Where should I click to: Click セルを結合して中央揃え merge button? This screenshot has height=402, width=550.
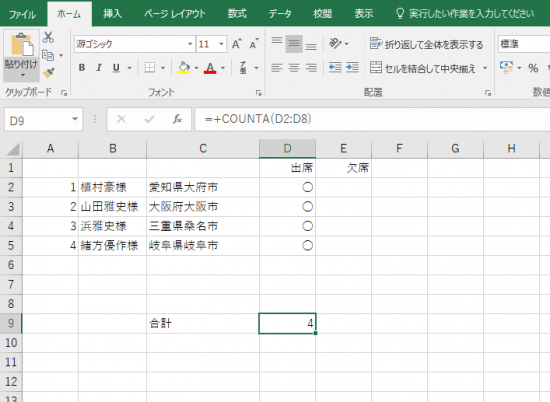[x=423, y=68]
